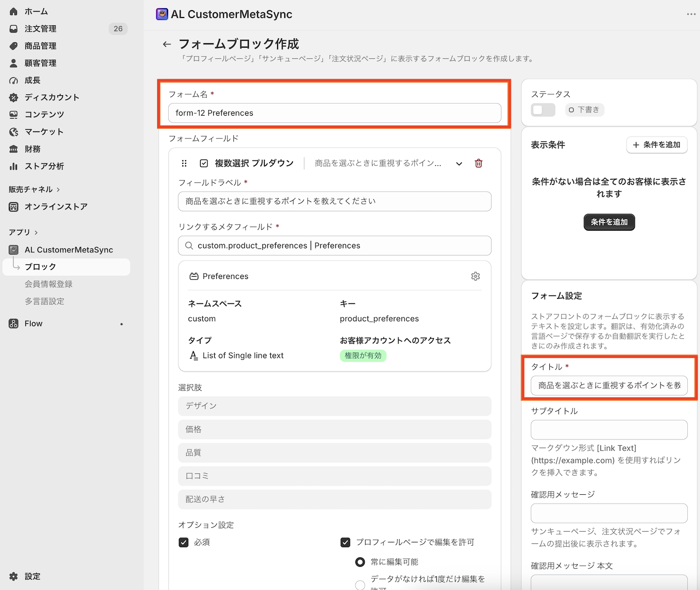Open the 成長 icon in sidebar
The width and height of the screenshot is (700, 590).
(14, 80)
